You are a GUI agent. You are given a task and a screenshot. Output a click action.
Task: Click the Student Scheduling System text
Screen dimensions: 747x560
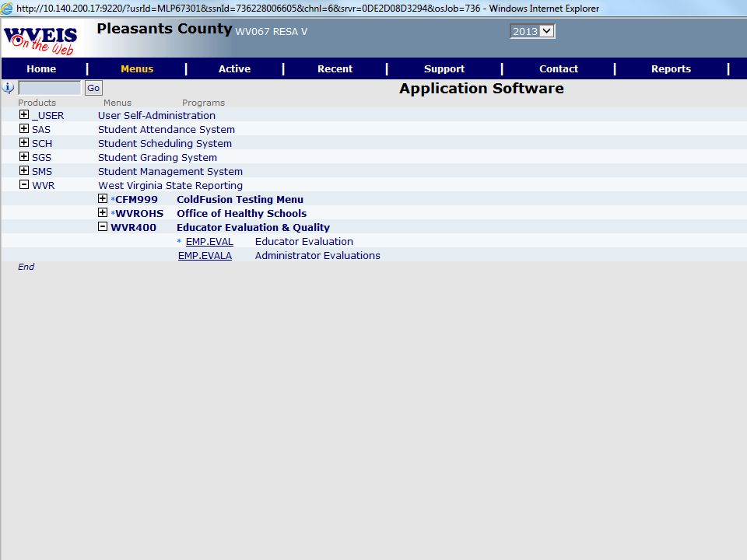pyautogui.click(x=165, y=143)
